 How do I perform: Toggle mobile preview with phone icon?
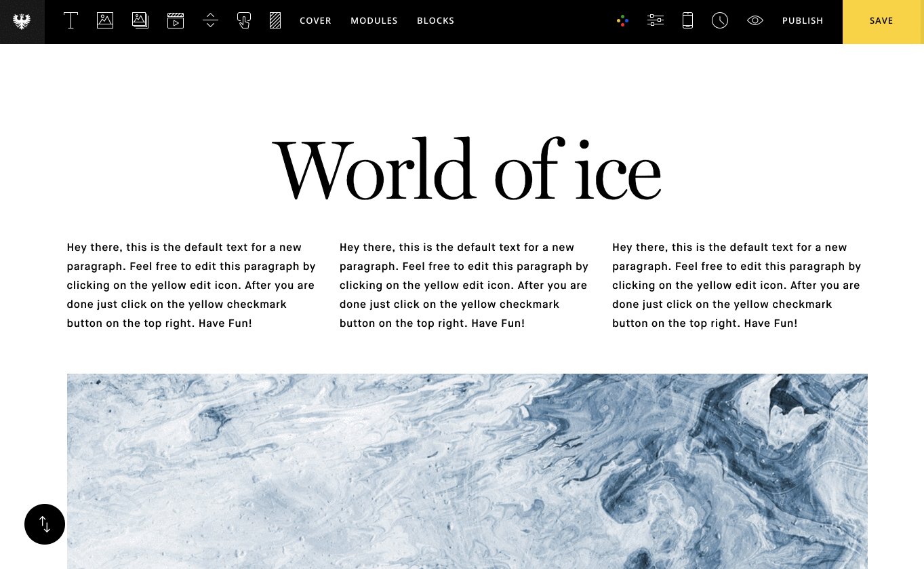[x=687, y=21]
